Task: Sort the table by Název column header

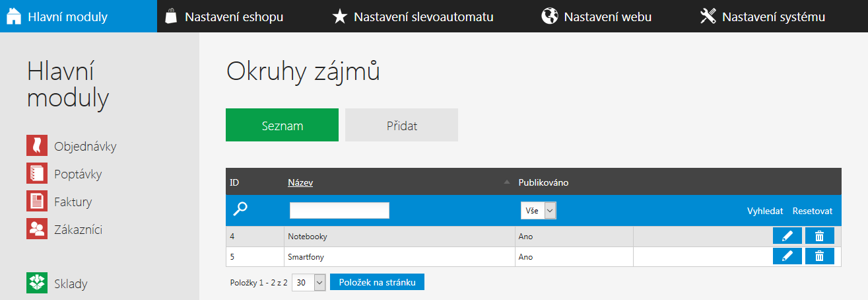Action: pos(300,182)
